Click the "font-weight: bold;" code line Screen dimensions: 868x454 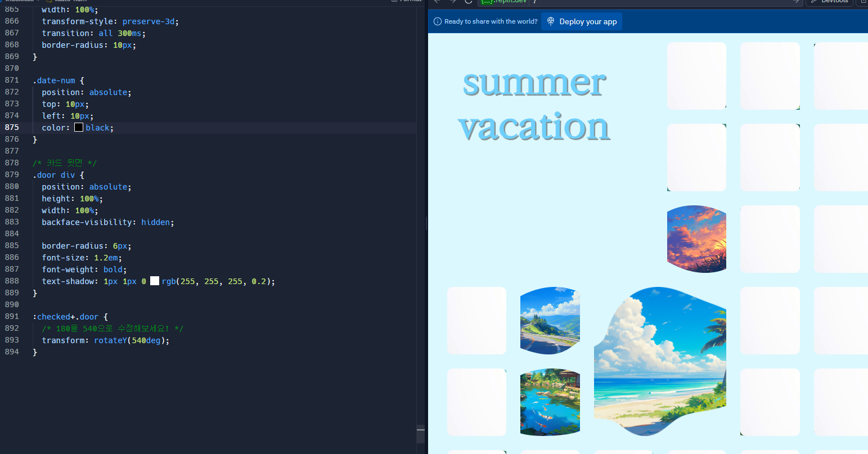tap(84, 269)
